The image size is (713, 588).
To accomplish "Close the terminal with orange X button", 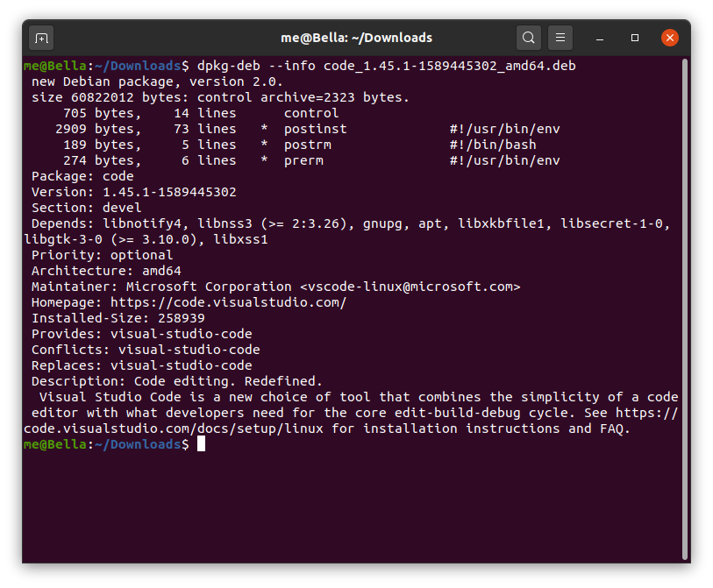I will [669, 38].
